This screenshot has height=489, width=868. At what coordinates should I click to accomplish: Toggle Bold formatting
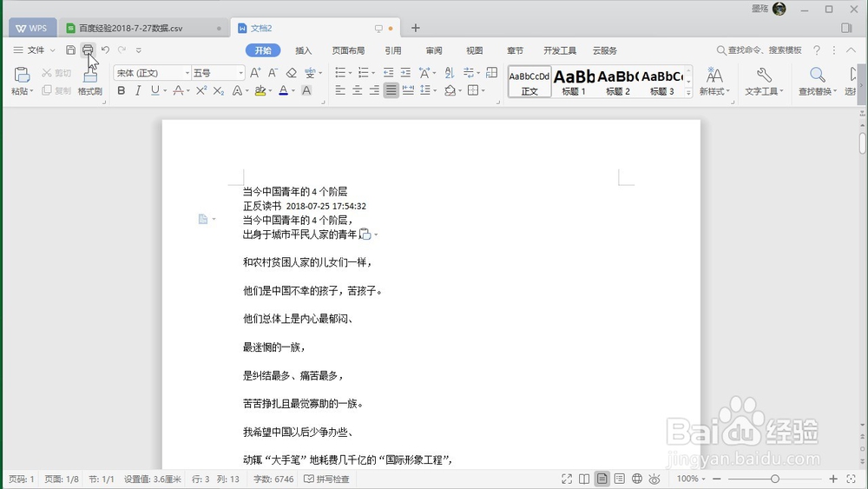click(x=122, y=90)
